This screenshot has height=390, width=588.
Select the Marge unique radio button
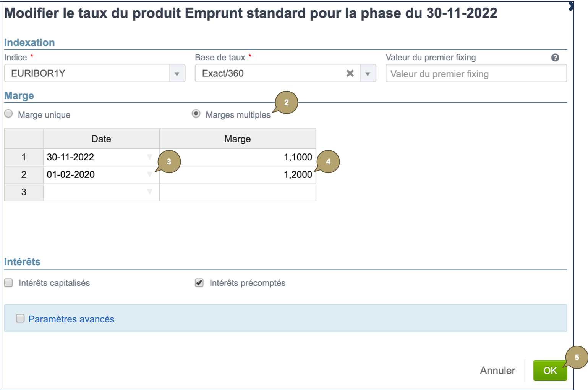[x=8, y=114]
